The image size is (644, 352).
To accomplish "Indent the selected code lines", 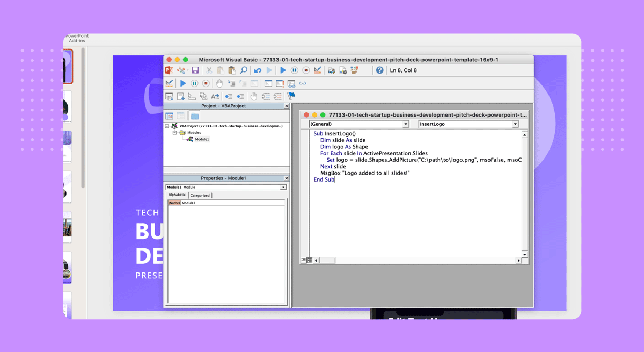I will click(x=229, y=96).
